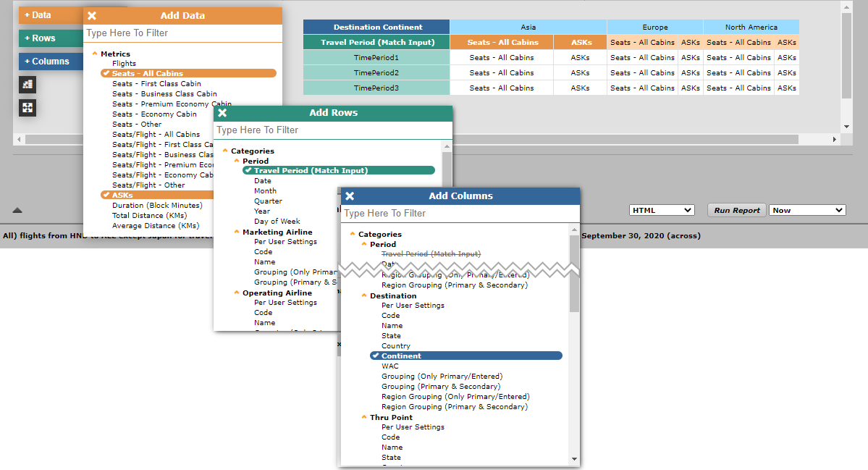This screenshot has height=470, width=868.
Task: Click the TimePeriod1 row label
Action: [x=376, y=58]
